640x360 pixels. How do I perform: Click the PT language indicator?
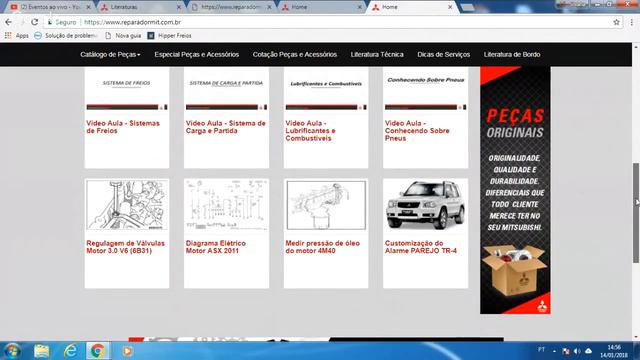pos(541,350)
